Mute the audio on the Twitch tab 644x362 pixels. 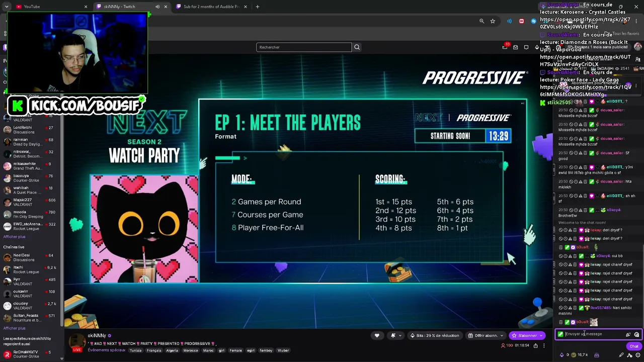point(157,7)
